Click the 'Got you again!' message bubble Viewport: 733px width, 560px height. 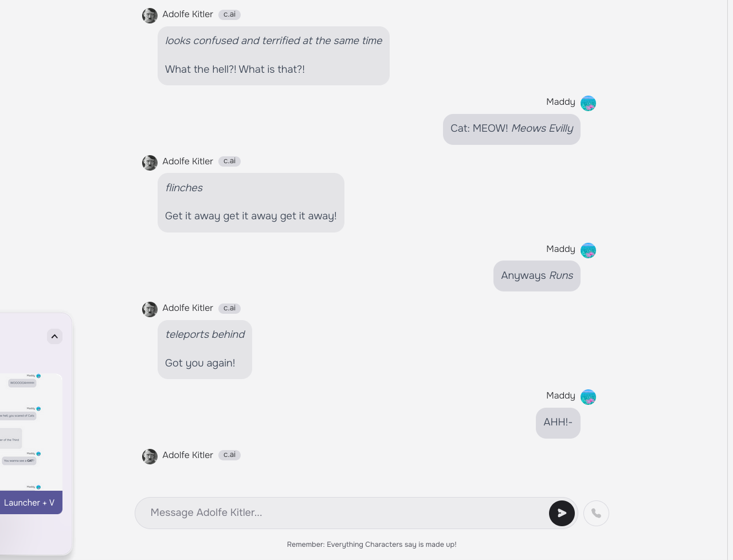(x=205, y=349)
